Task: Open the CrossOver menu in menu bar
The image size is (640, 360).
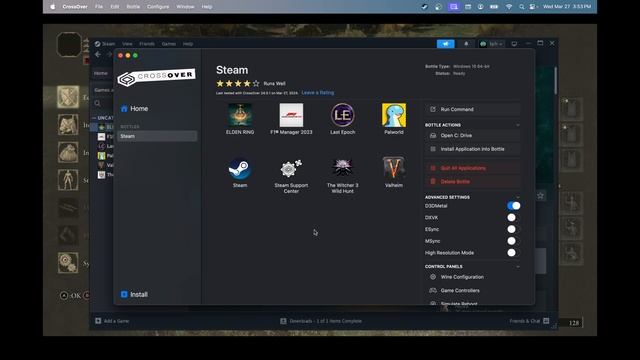Action: [75, 7]
